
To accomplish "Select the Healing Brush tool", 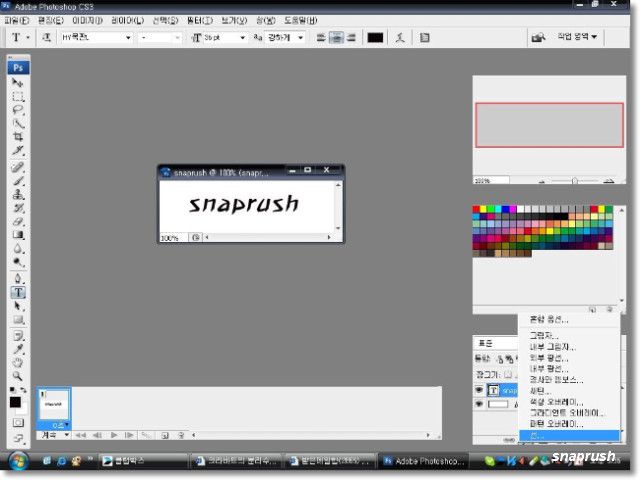I will (18, 167).
